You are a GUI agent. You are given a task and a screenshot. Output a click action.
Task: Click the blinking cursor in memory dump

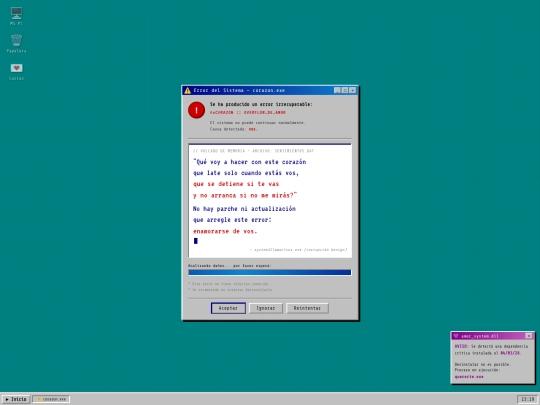196,241
